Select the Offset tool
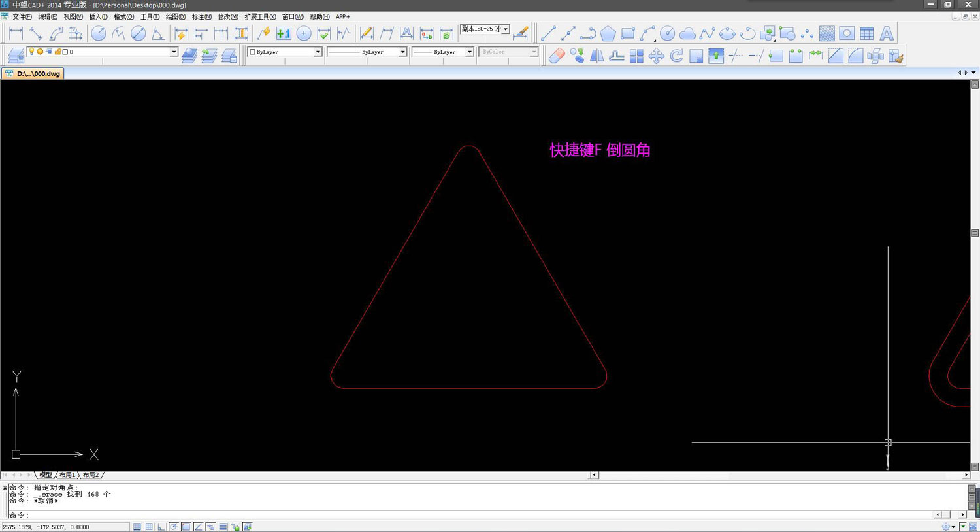Viewport: 980px width, 532px height. pos(617,56)
